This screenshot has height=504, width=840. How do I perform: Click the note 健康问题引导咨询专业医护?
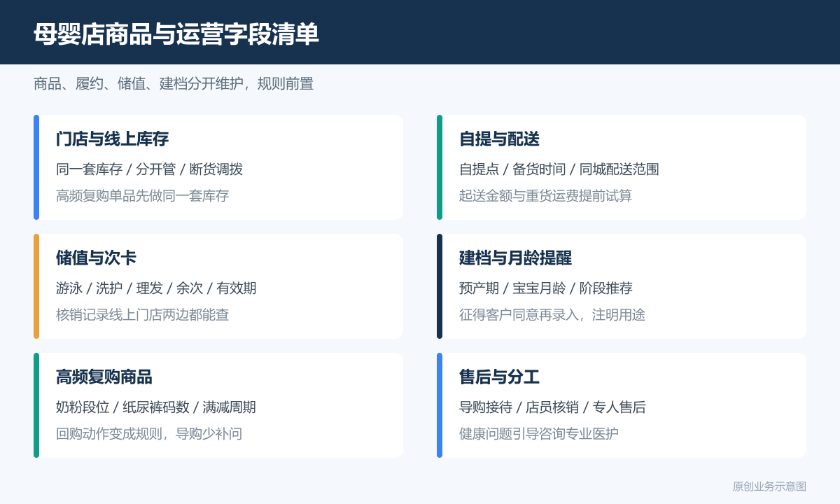pos(539,434)
